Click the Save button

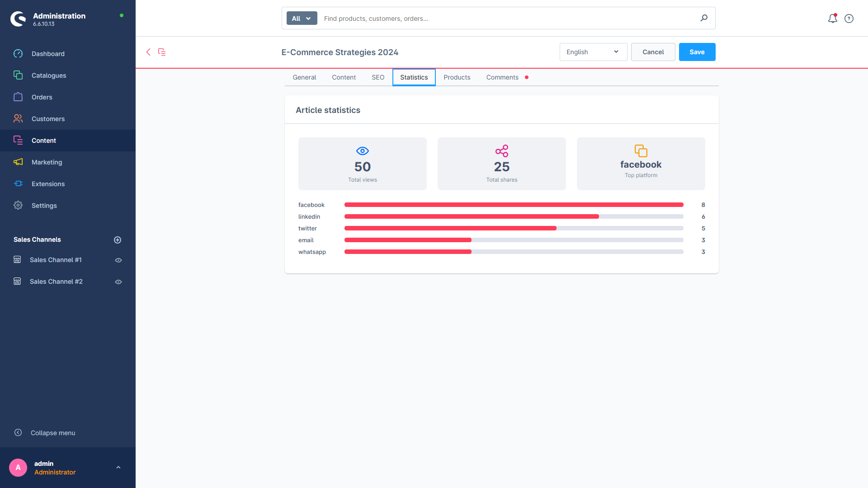coord(697,52)
